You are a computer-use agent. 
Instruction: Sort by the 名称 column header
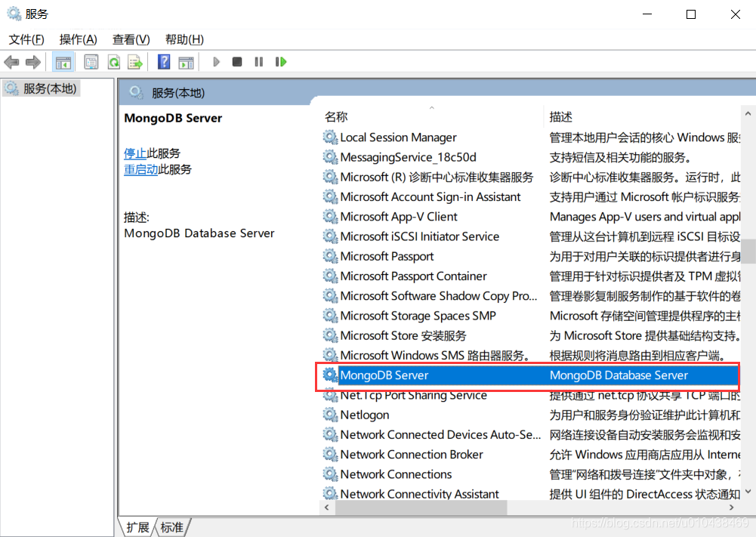432,116
